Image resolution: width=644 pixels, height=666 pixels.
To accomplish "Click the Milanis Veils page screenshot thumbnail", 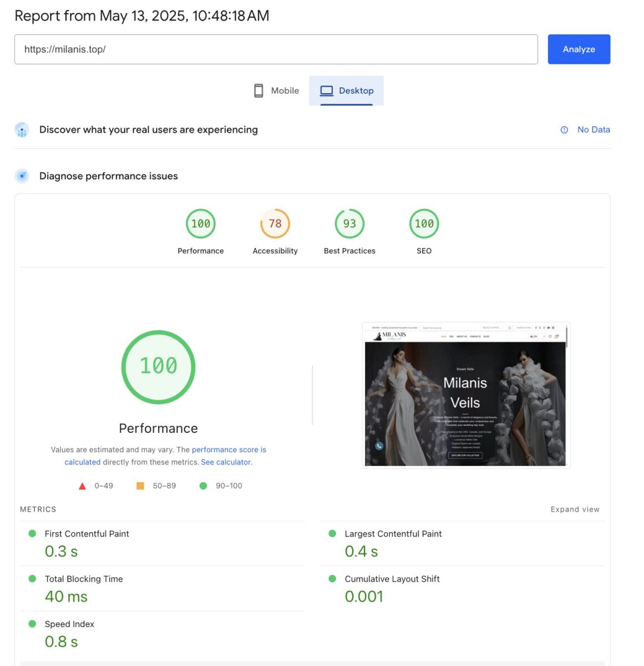I will pos(466,395).
